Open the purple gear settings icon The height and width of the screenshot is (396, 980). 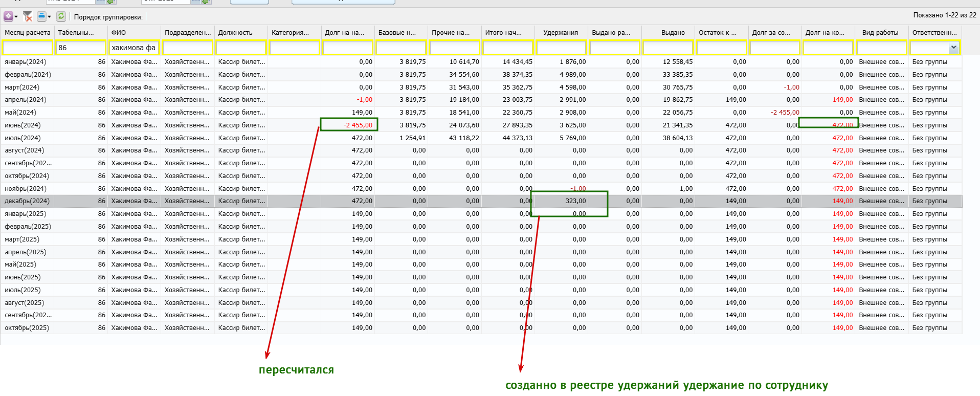tap(8, 16)
